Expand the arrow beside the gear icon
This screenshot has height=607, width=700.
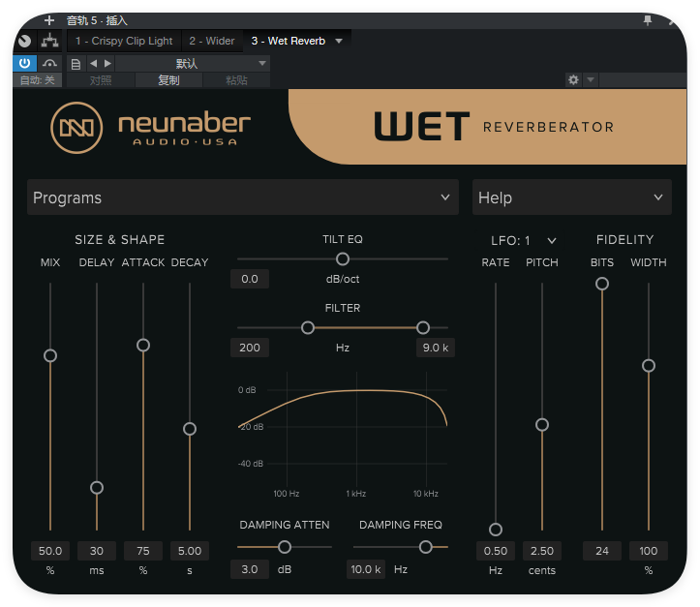tap(591, 80)
